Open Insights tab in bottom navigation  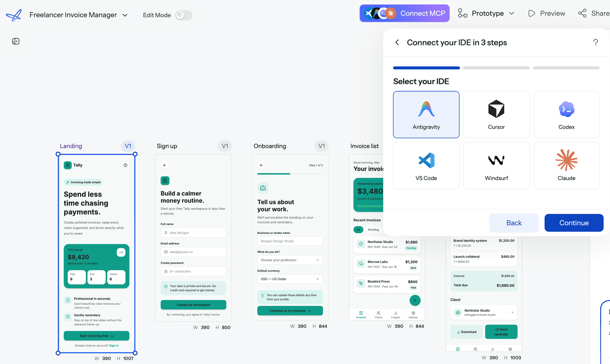(x=395, y=315)
